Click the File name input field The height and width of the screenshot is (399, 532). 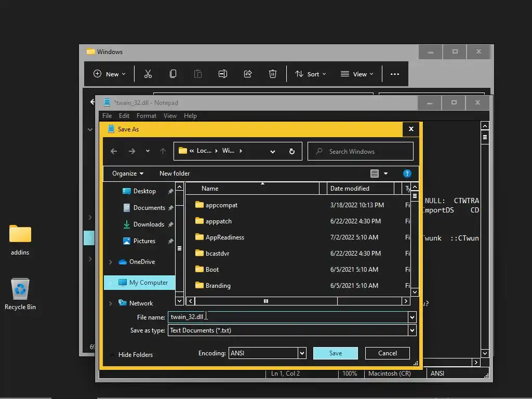click(288, 317)
